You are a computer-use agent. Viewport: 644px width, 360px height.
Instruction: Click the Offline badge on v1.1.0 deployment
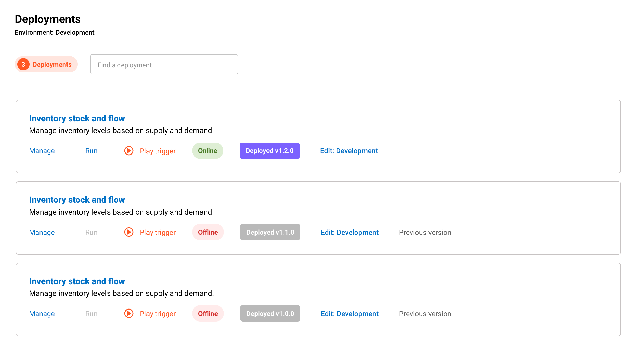(x=208, y=232)
